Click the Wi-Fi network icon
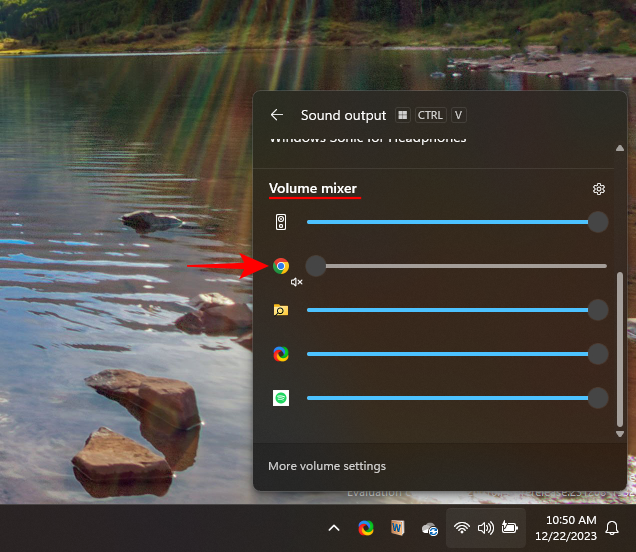This screenshot has width=636, height=552. click(461, 528)
